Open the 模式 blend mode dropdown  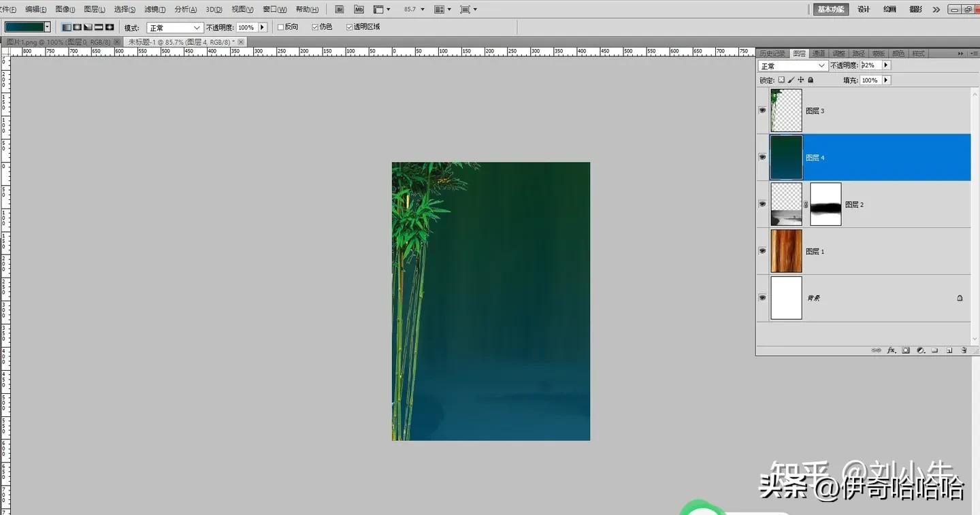pyautogui.click(x=174, y=27)
